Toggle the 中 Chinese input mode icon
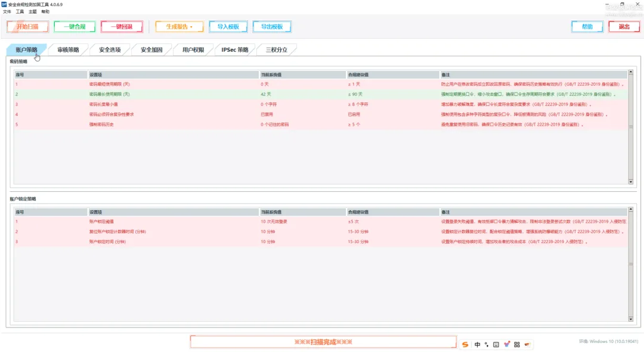The height and width of the screenshot is (352, 644). (477, 345)
